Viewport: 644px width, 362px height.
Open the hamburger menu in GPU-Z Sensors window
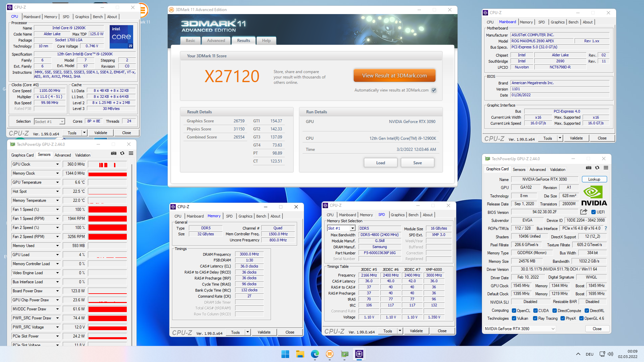pyautogui.click(x=131, y=154)
